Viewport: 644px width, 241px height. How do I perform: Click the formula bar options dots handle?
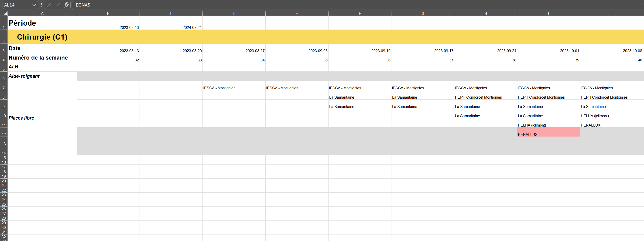pos(41,5)
